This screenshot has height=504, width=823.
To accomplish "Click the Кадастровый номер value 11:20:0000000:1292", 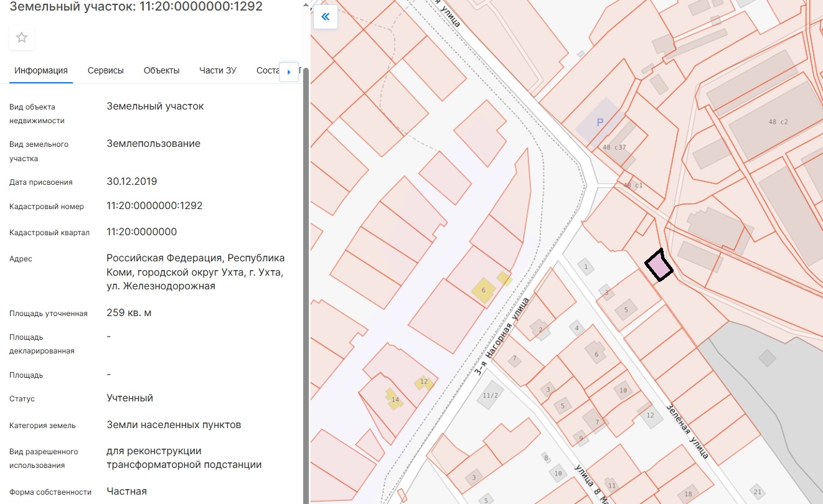I will click(x=154, y=205).
